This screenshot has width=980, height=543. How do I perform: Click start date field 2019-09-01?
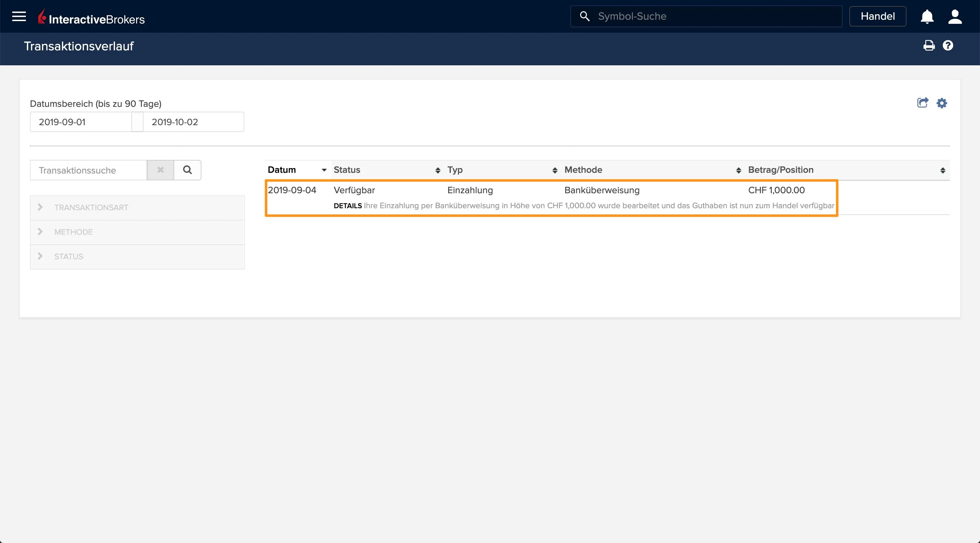[x=81, y=122]
